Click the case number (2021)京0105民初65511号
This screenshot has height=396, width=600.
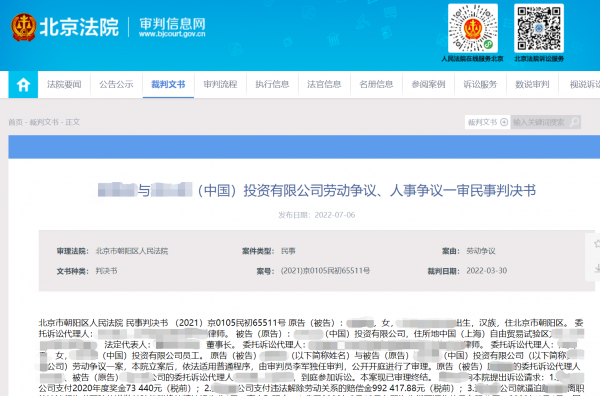point(325,271)
